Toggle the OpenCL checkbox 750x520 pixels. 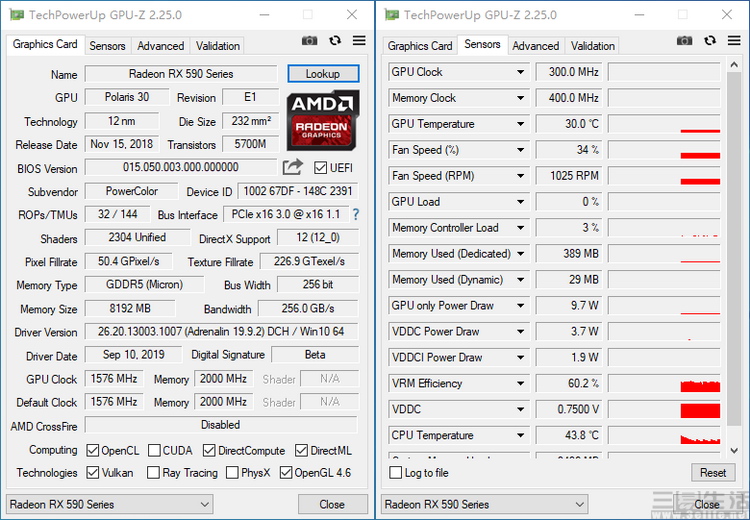(93, 451)
